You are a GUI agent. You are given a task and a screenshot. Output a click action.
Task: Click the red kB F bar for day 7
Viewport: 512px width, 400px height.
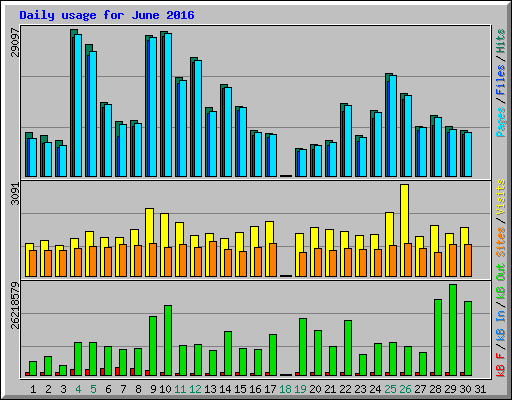(x=117, y=371)
